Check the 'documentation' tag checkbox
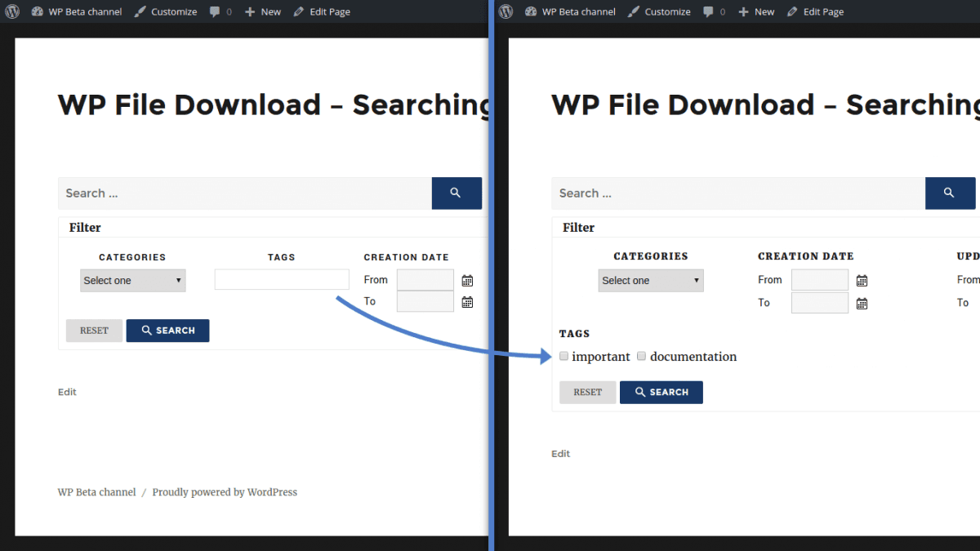The width and height of the screenshot is (980, 551). [642, 356]
